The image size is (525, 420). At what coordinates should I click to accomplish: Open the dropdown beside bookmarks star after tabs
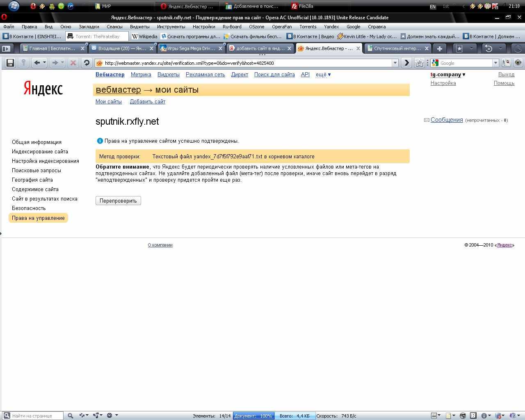click(x=471, y=48)
